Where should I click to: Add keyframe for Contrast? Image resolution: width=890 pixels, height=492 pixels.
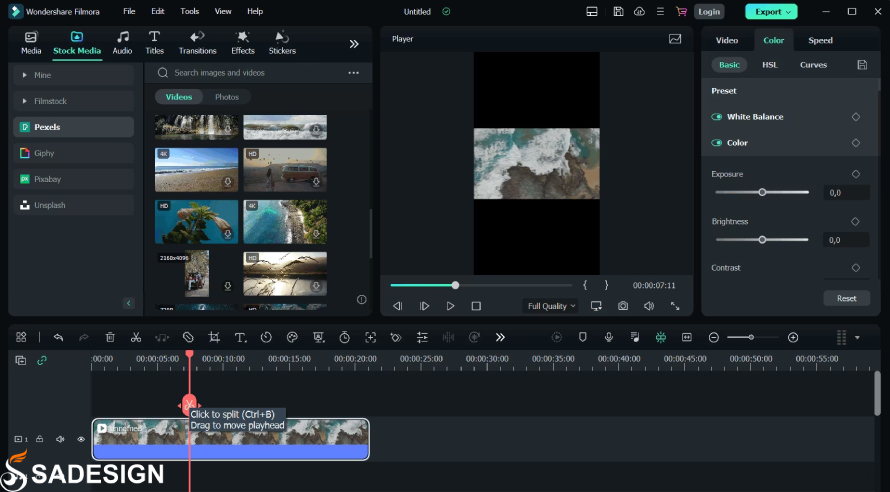click(856, 268)
